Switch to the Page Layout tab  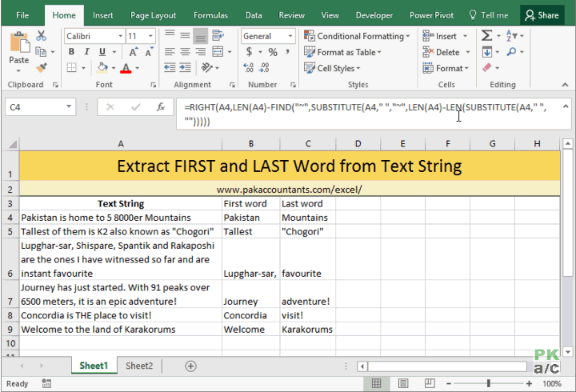153,15
